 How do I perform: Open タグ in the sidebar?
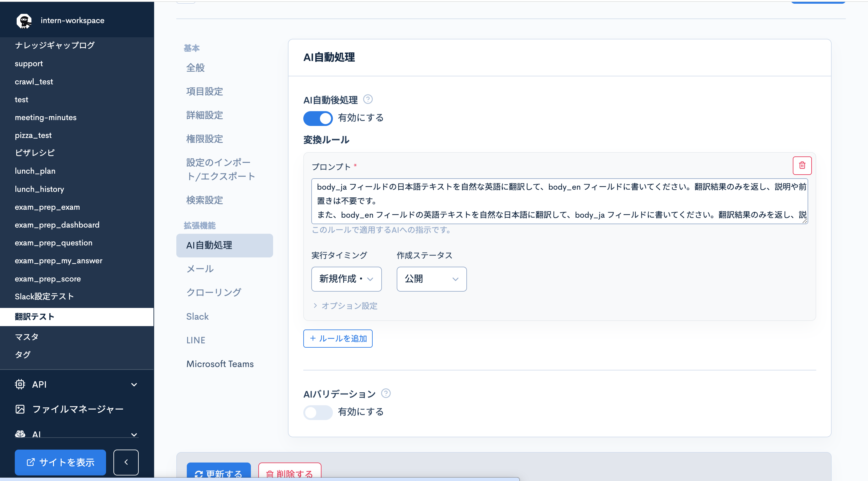point(23,354)
